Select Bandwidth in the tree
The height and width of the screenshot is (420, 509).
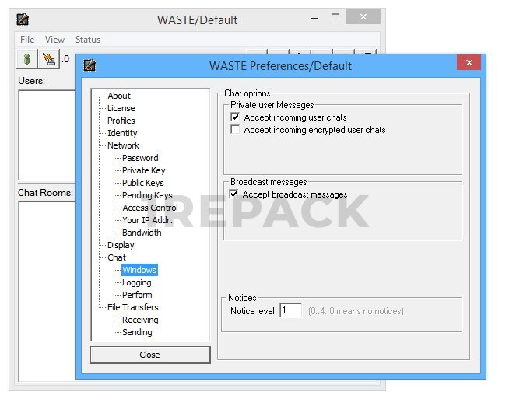(x=142, y=233)
